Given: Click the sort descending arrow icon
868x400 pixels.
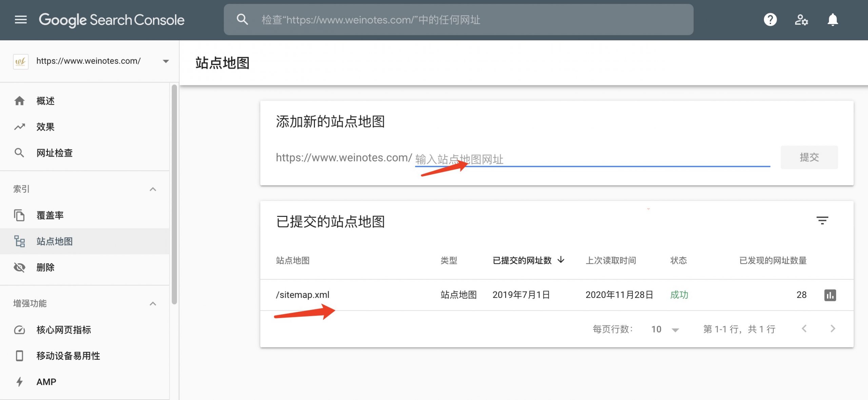Looking at the screenshot, I should 561,260.
